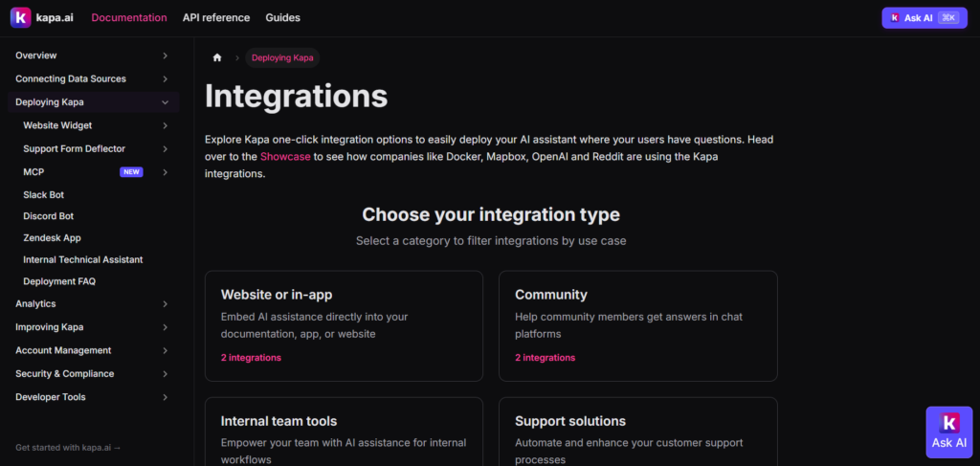Open the Documentation tab

[129, 17]
